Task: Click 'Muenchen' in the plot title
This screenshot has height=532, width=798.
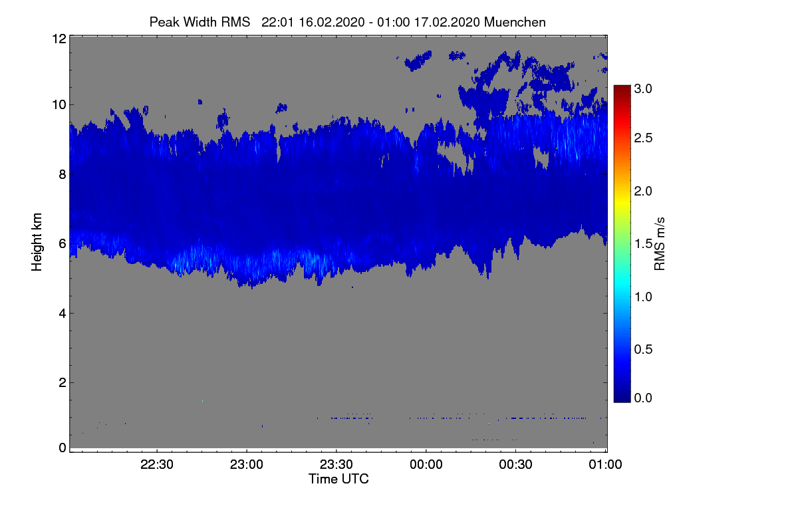Action: [515, 22]
